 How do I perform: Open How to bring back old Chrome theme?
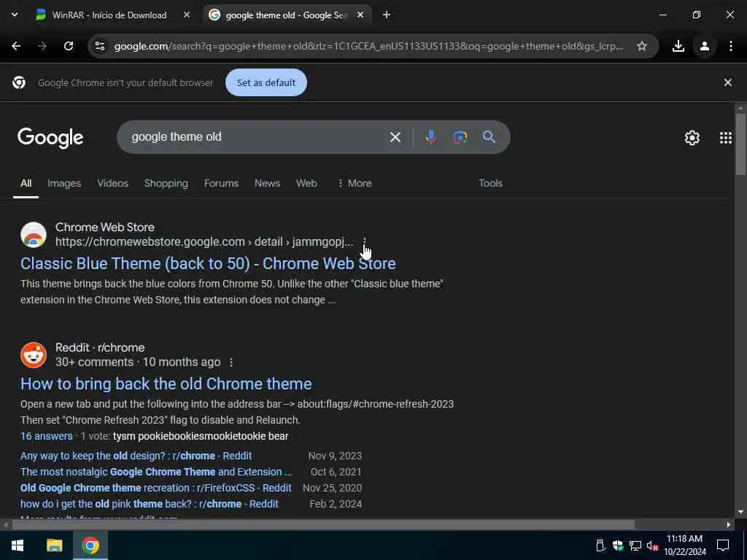pyautogui.click(x=166, y=384)
